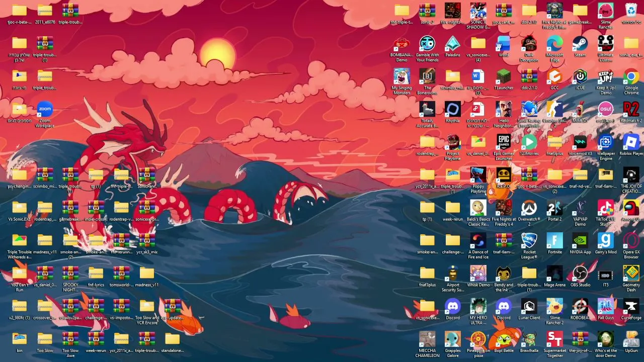This screenshot has height=362, width=644.
Task: Click the Airport Security shortcut
Action: click(452, 274)
